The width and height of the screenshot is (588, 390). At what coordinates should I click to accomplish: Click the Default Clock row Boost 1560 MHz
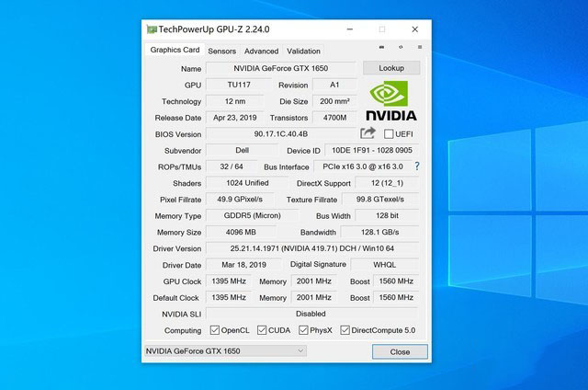tap(396, 298)
